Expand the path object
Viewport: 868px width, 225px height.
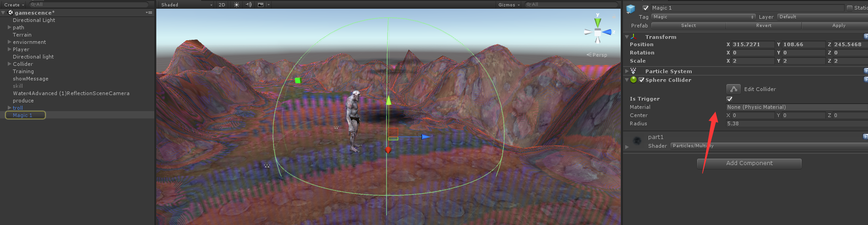(10, 27)
